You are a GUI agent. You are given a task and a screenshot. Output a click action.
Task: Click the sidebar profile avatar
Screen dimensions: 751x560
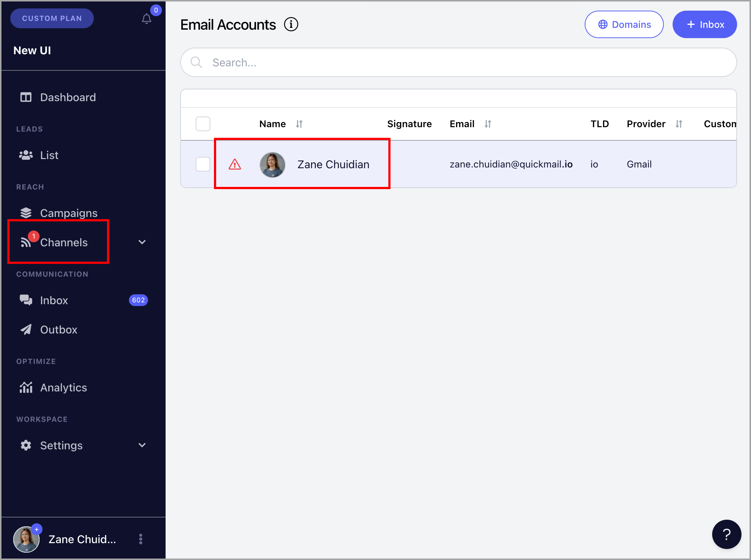pyautogui.click(x=26, y=539)
